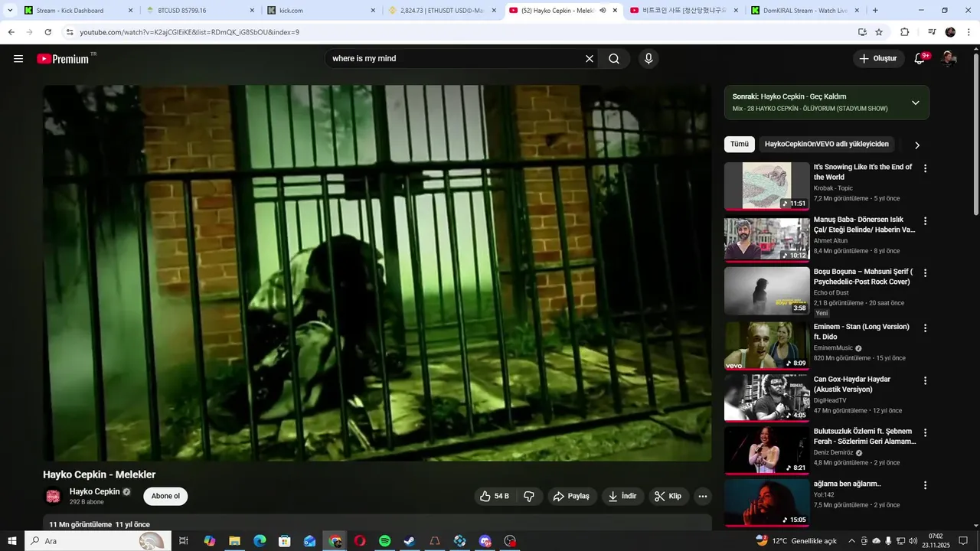The image size is (980, 551).
Task: Select HaykoCepkinOnVEVO adlı yükleyiciden chip
Action: click(826, 144)
